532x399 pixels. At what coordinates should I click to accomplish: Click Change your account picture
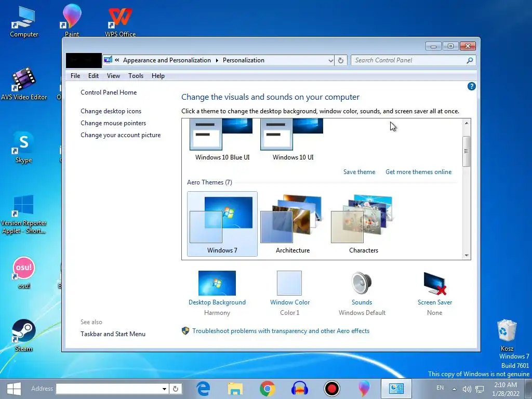click(121, 135)
